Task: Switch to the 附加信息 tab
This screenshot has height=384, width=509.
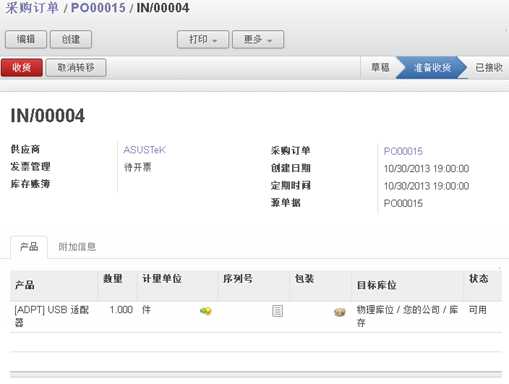Action: point(77,247)
